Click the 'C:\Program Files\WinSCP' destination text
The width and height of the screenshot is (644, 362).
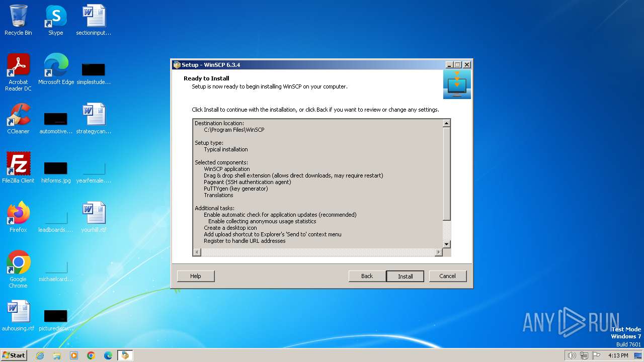pos(234,130)
